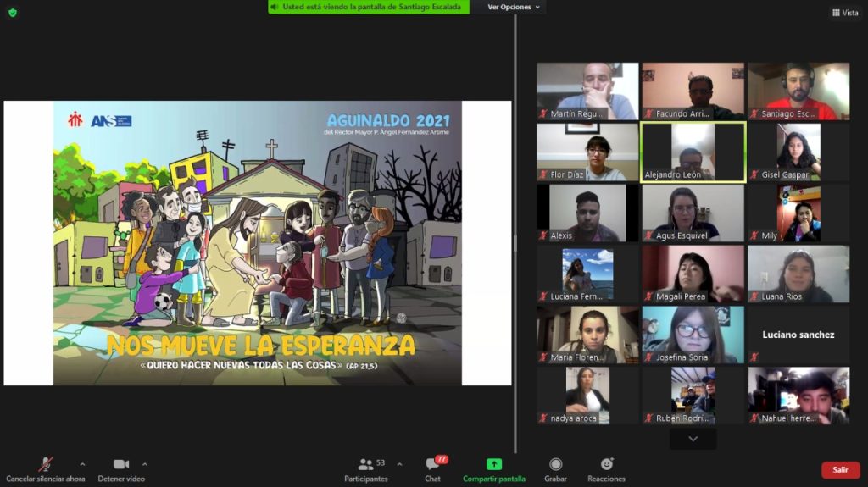Viewport: 868px width, 487px height.
Task: Switch layout using the Vista button
Action: (845, 12)
